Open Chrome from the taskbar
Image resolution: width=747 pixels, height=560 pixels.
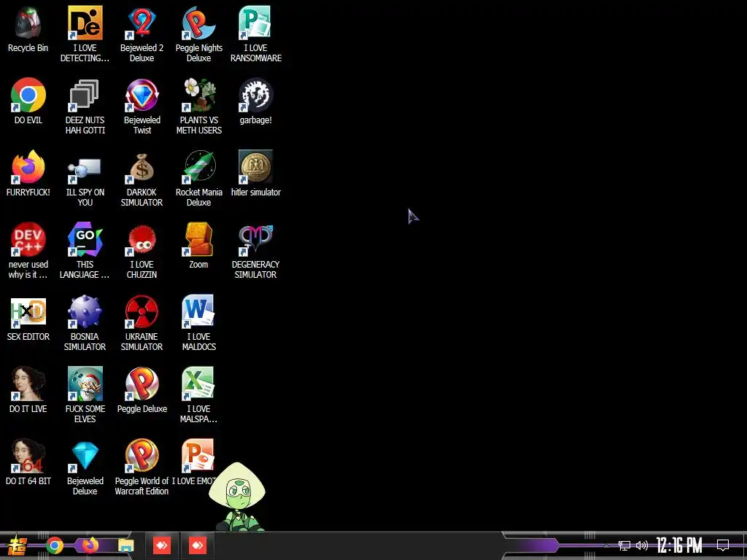point(55,545)
